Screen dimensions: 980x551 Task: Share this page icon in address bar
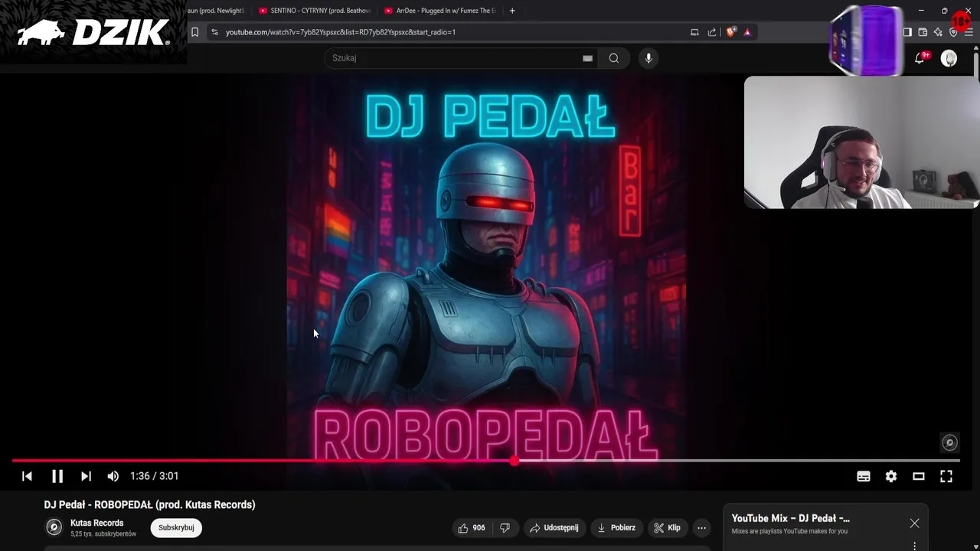[712, 32]
